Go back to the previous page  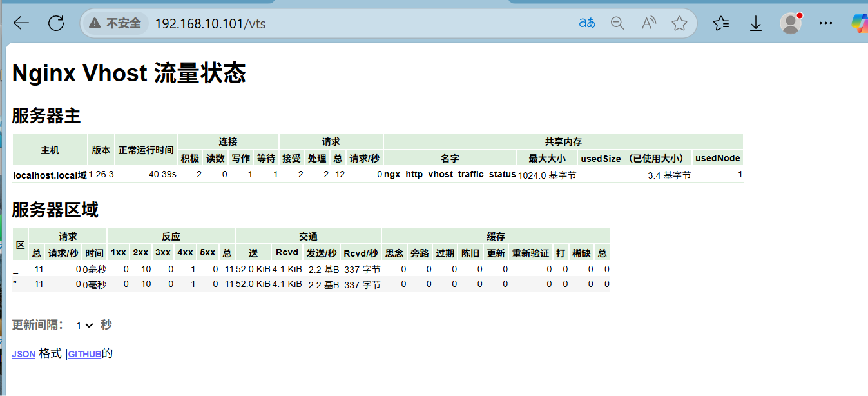point(21,24)
